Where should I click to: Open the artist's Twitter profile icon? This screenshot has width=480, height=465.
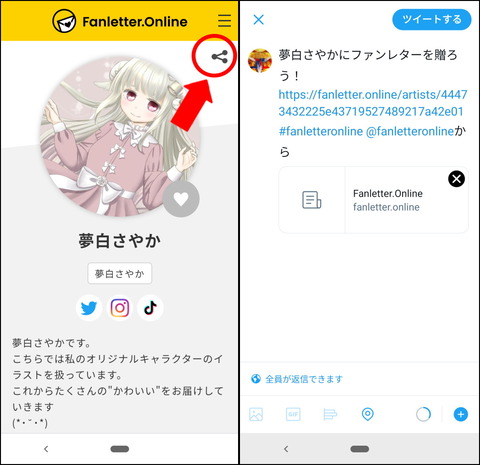[x=89, y=308]
